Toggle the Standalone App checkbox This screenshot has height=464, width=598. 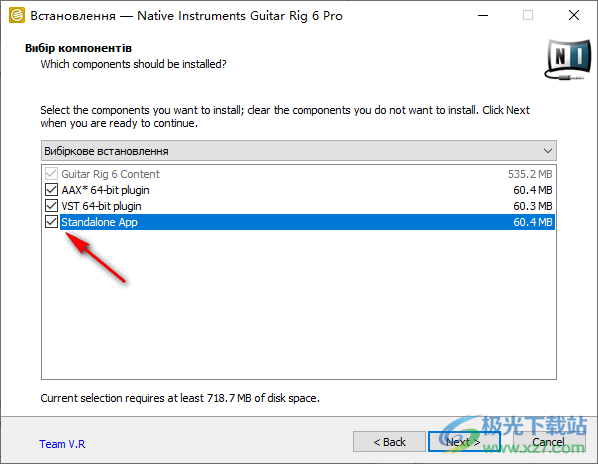(x=51, y=222)
